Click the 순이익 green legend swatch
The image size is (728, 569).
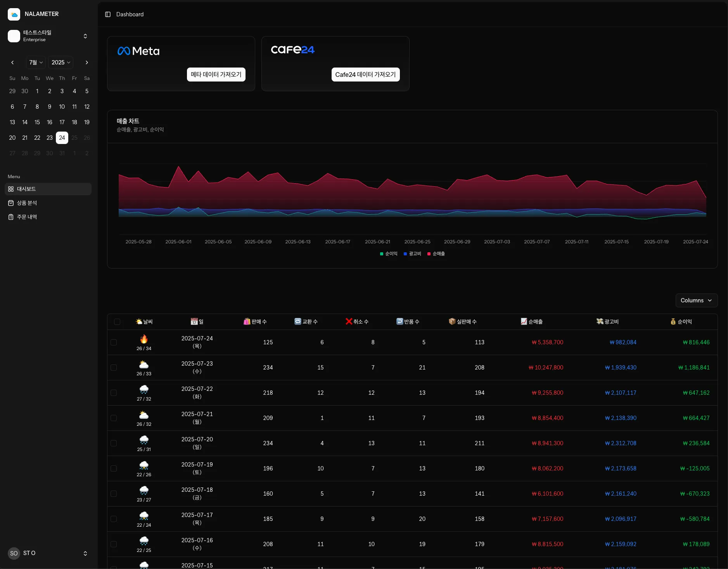point(382,254)
